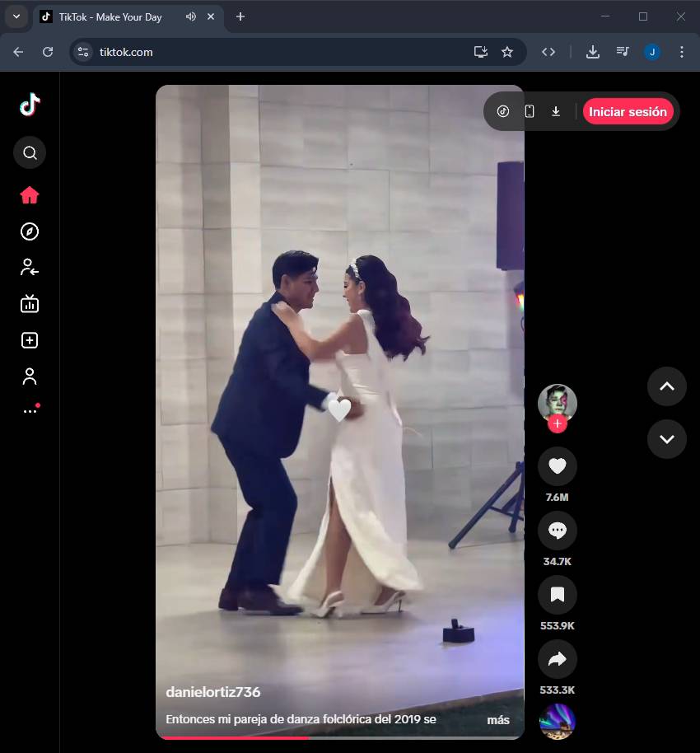This screenshot has height=753, width=700.
Task: Open the Following icon in sidebar
Action: pos(30,268)
